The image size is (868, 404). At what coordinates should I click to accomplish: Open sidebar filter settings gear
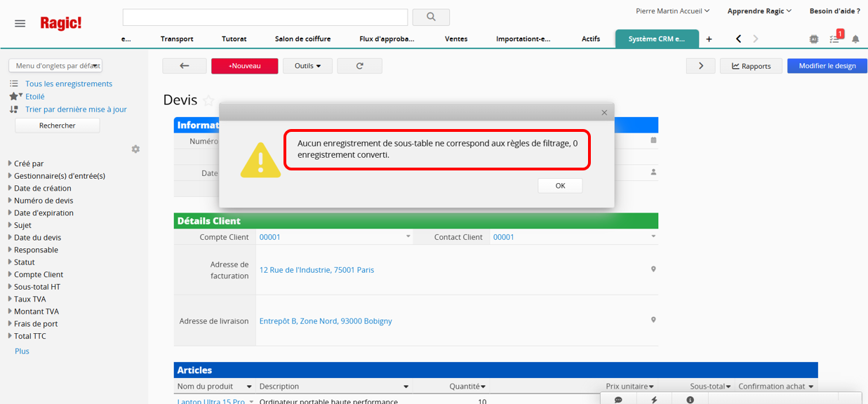135,149
